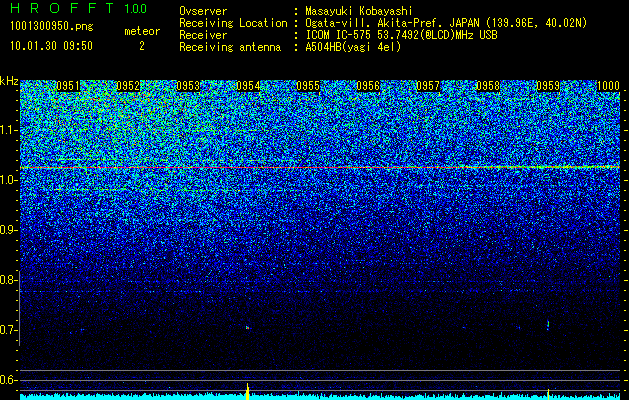Click the 0959 time marker
The height and width of the screenshot is (400, 629).
pyautogui.click(x=548, y=86)
